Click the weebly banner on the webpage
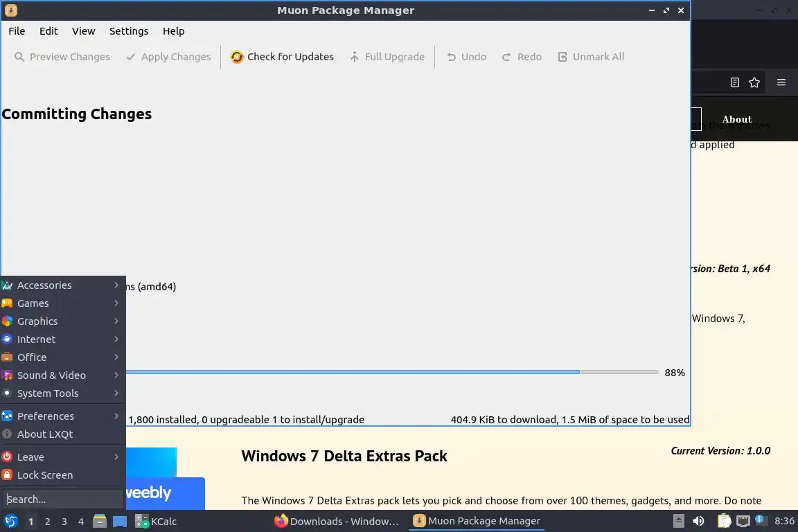 (x=165, y=493)
